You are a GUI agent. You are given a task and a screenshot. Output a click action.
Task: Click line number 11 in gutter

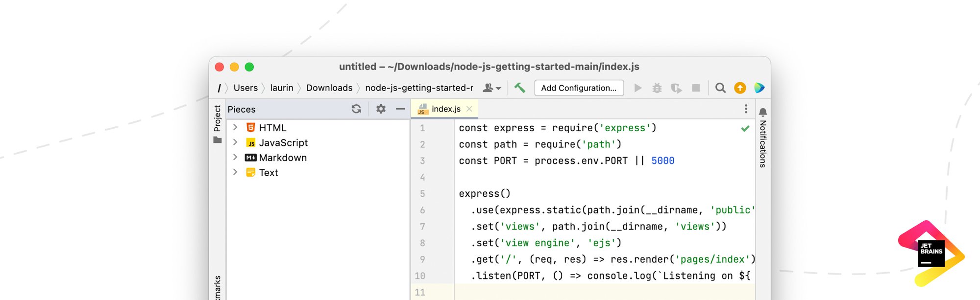tap(420, 292)
